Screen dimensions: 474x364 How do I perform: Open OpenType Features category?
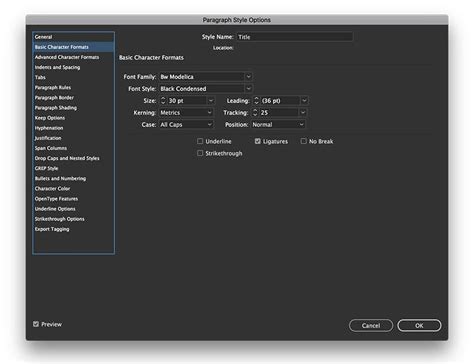pos(73,199)
